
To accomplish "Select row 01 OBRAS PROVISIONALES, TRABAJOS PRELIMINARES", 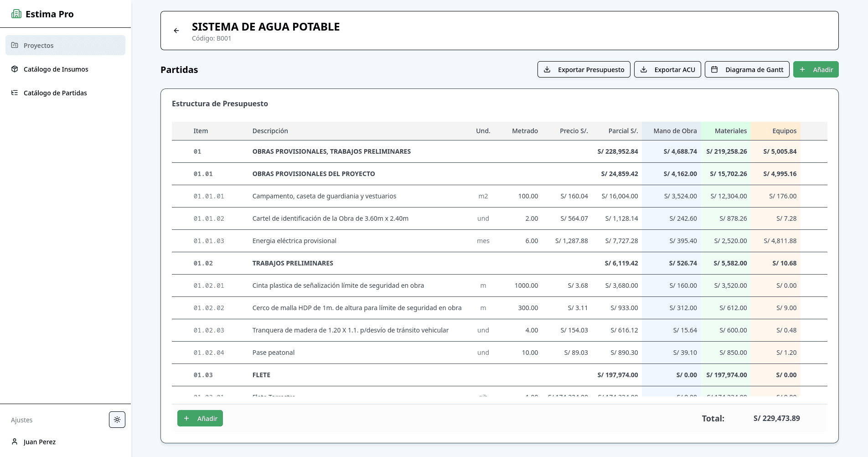I will point(499,151).
